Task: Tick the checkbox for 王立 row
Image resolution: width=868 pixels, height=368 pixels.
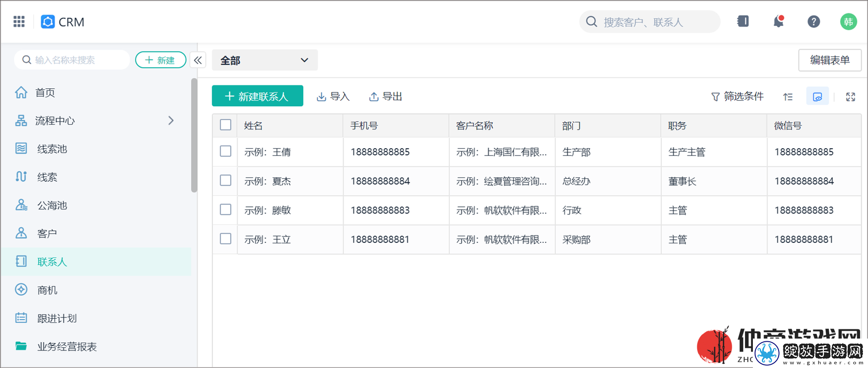Action: click(x=226, y=239)
